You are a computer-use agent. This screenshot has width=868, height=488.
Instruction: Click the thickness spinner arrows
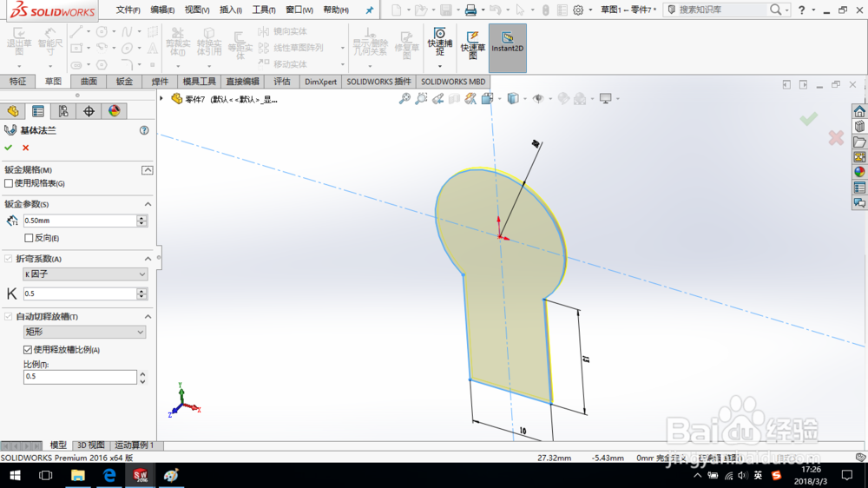(141, 221)
